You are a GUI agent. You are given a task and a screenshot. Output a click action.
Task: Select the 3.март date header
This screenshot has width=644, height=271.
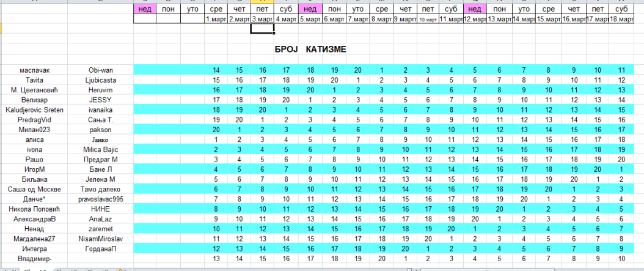click(263, 19)
